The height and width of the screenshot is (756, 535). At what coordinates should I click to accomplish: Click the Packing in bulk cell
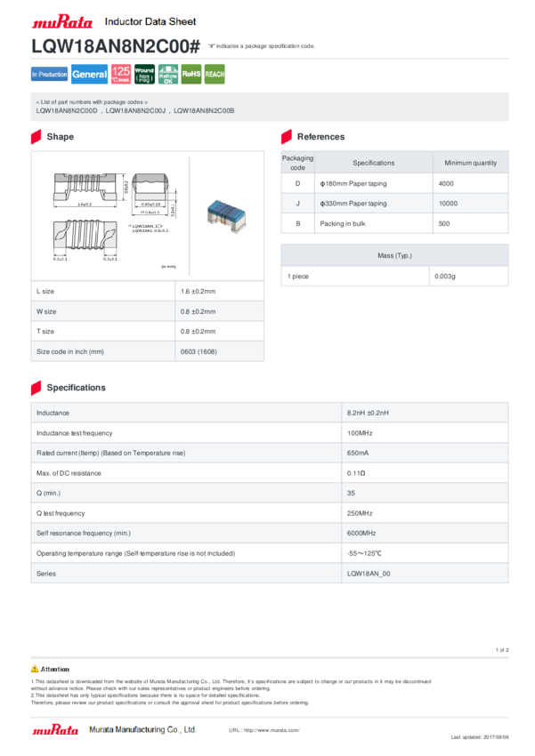(343, 224)
